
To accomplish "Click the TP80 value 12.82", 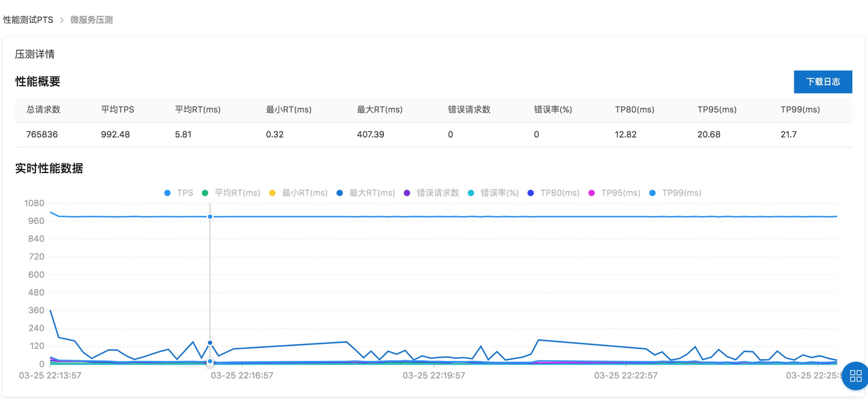I will point(626,135).
